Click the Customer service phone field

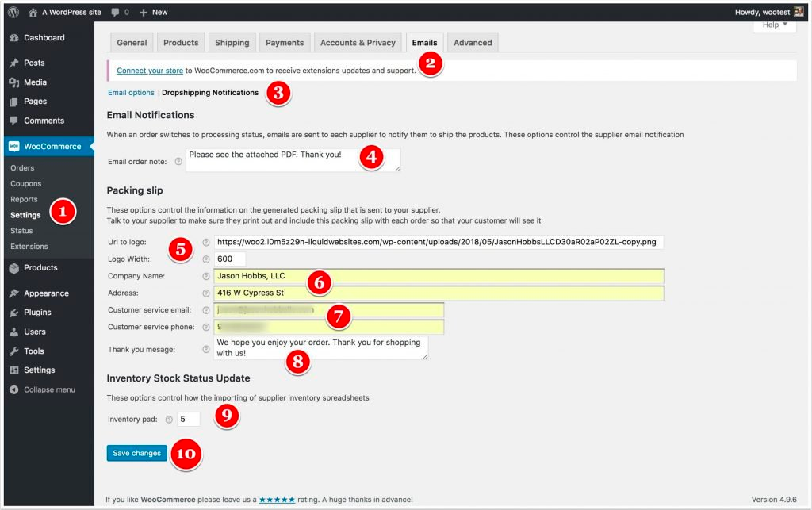pos(329,328)
